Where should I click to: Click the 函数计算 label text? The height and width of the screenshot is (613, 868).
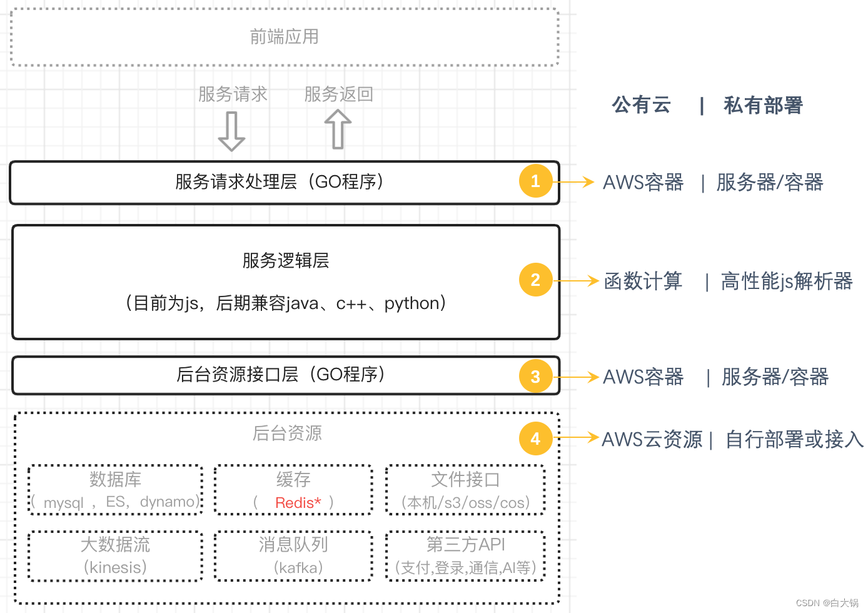[x=642, y=281]
